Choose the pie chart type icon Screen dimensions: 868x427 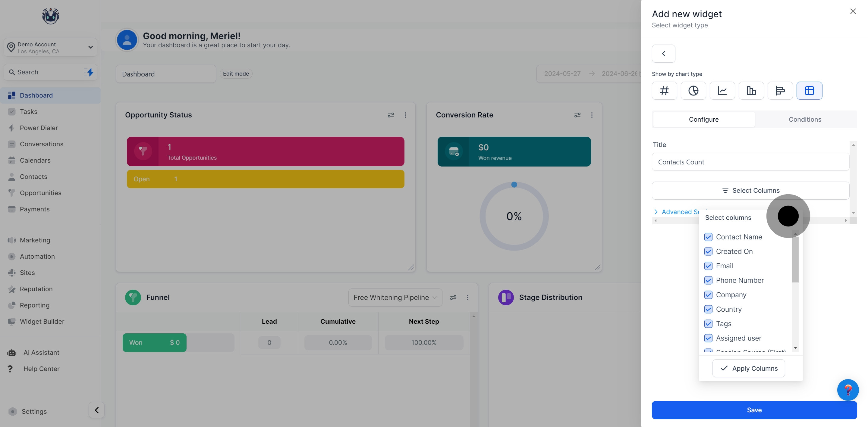(x=693, y=91)
